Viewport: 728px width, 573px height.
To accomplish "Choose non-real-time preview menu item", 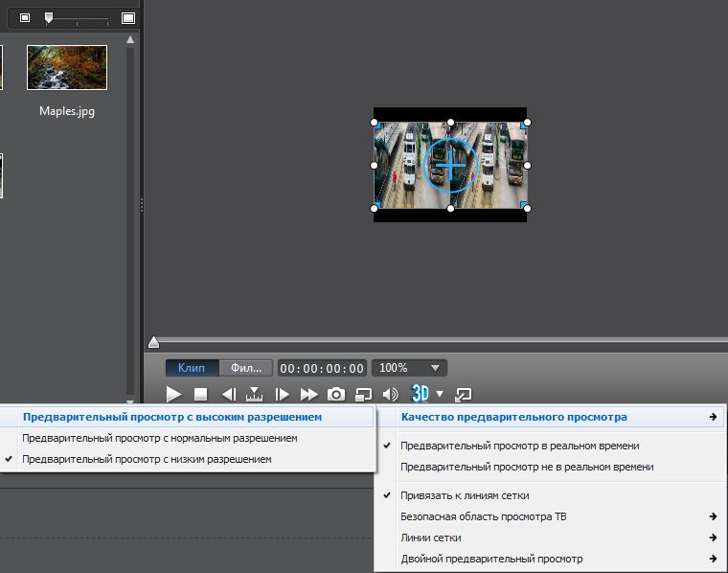I will tap(527, 467).
